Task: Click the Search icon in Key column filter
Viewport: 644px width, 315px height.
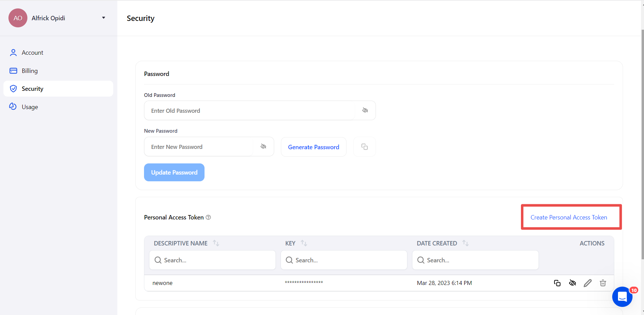Action: click(x=289, y=260)
